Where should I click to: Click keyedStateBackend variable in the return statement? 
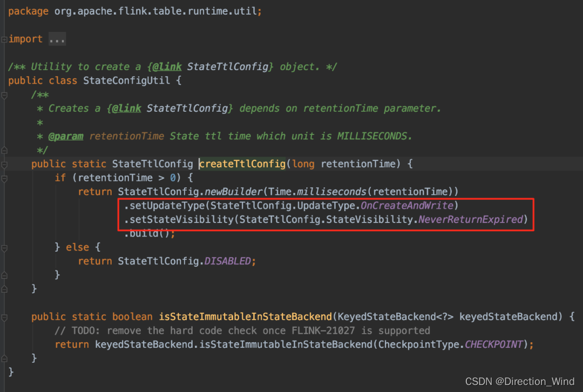[144, 345]
